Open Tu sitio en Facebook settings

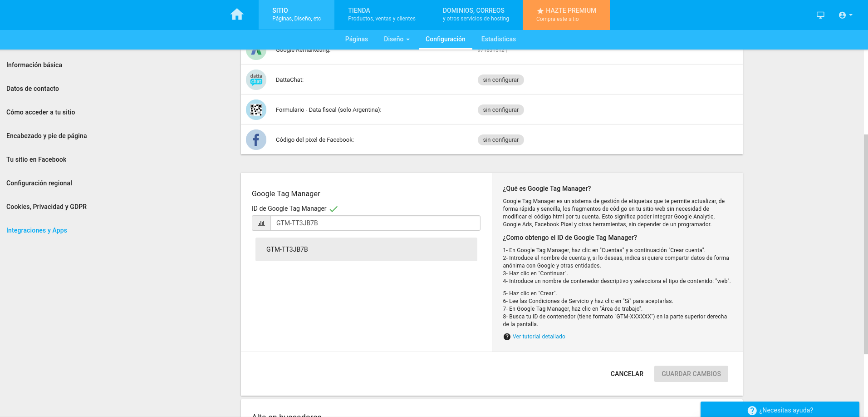click(36, 159)
